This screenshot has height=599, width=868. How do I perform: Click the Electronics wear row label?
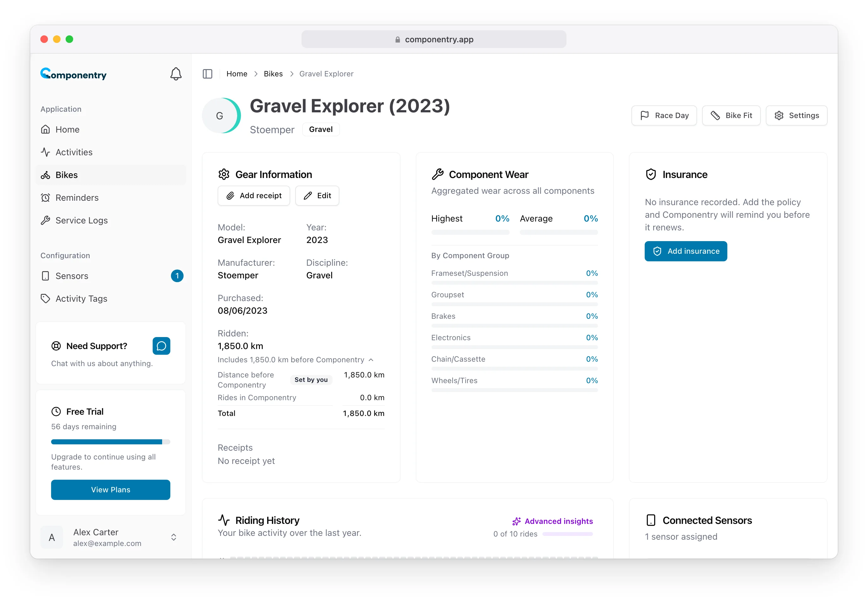tap(451, 337)
